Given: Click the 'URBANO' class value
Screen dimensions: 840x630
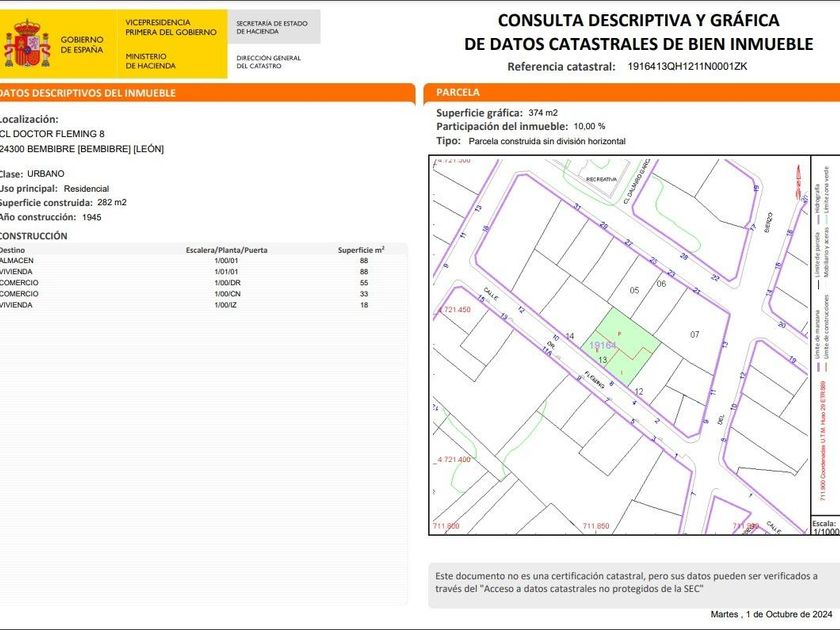Looking at the screenshot, I should click(46, 174).
